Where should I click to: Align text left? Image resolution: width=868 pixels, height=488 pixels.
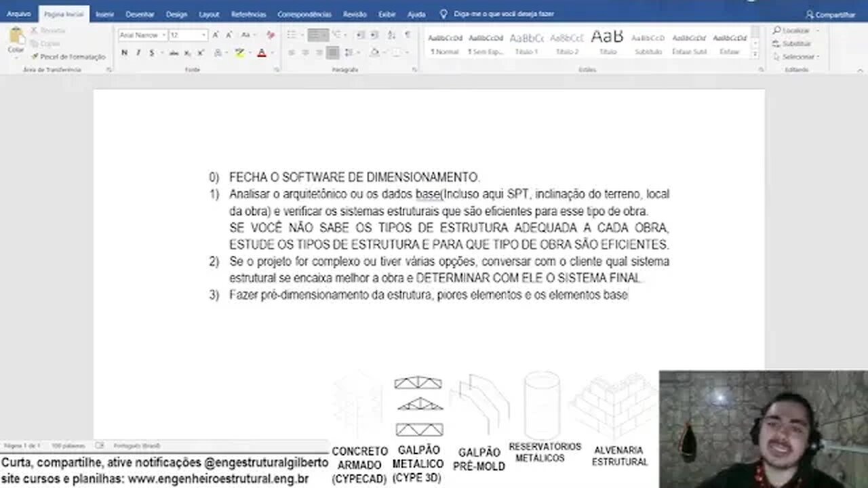(292, 53)
